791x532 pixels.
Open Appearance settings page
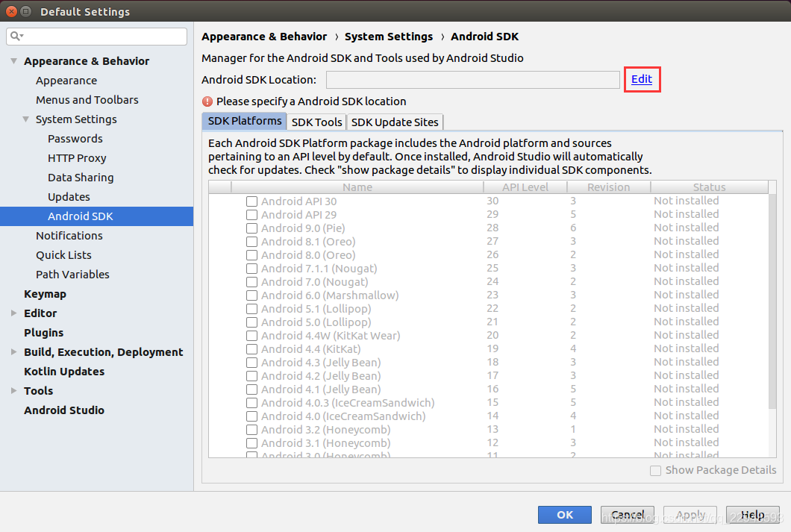point(66,81)
